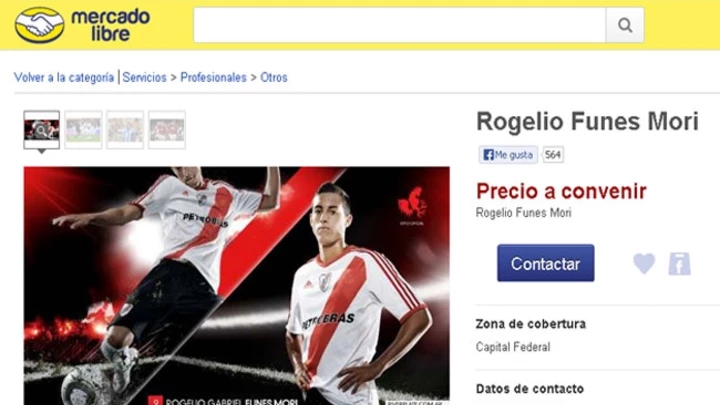
Task: Select the fourth photo thumbnail
Action: [167, 130]
